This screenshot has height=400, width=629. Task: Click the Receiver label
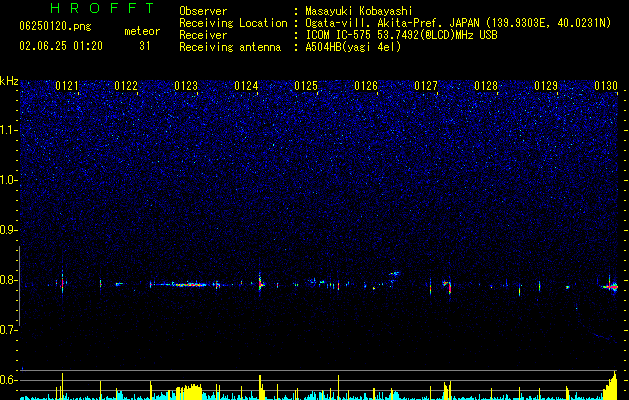tap(203, 35)
